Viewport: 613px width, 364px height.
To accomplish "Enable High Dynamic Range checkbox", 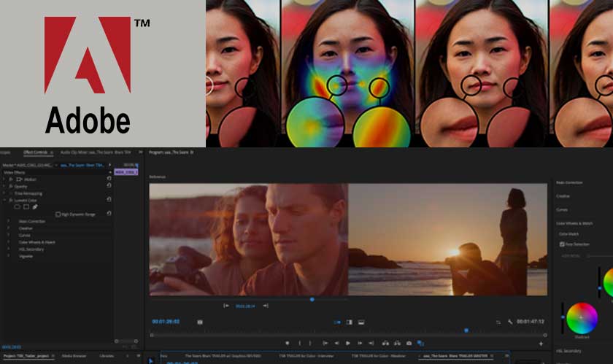I will [x=58, y=214].
